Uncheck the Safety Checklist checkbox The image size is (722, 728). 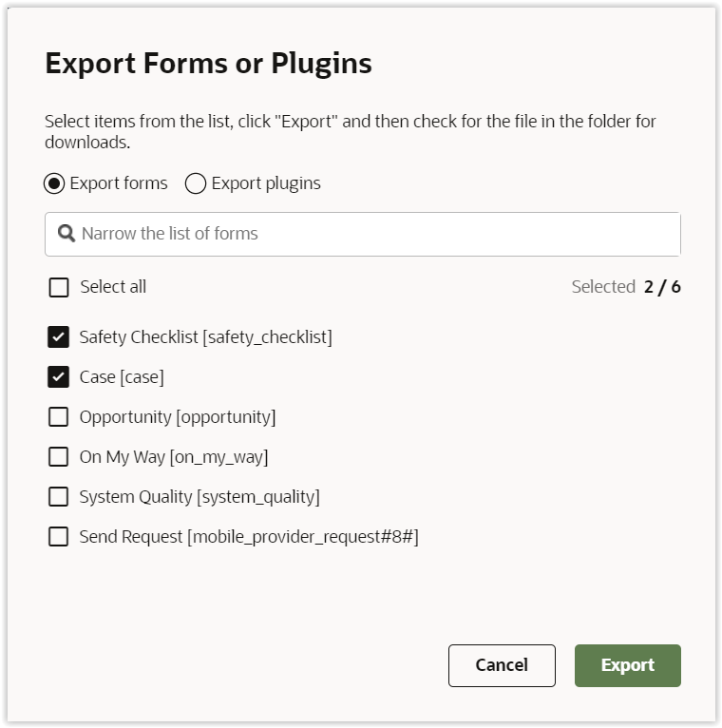[x=59, y=337]
